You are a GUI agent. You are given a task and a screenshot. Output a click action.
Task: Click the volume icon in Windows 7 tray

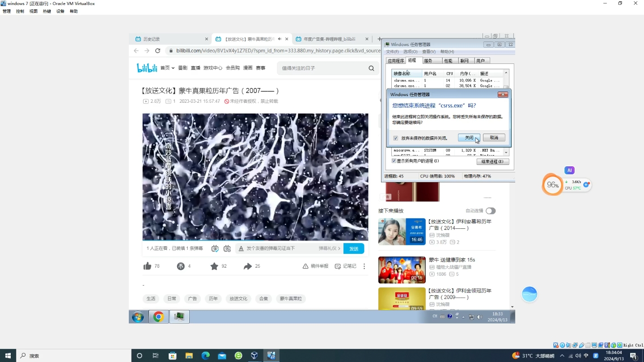click(x=479, y=317)
